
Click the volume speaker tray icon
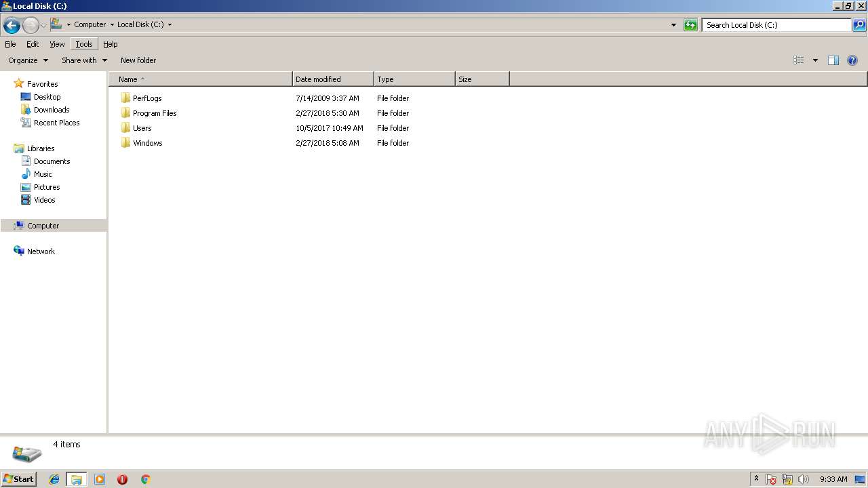[804, 479]
